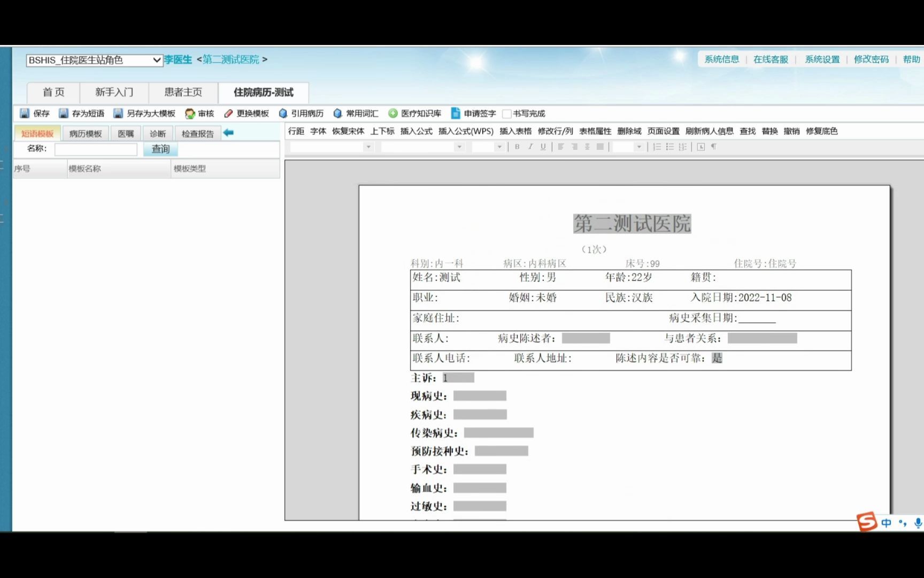Click the 存为短语 disk icon
Viewport: 924px width, 578px height.
[64, 113]
